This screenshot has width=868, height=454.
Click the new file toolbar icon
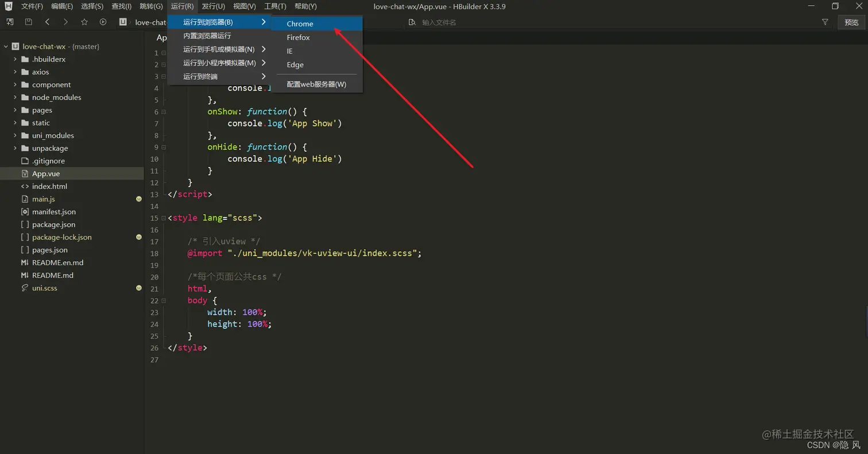tap(10, 22)
